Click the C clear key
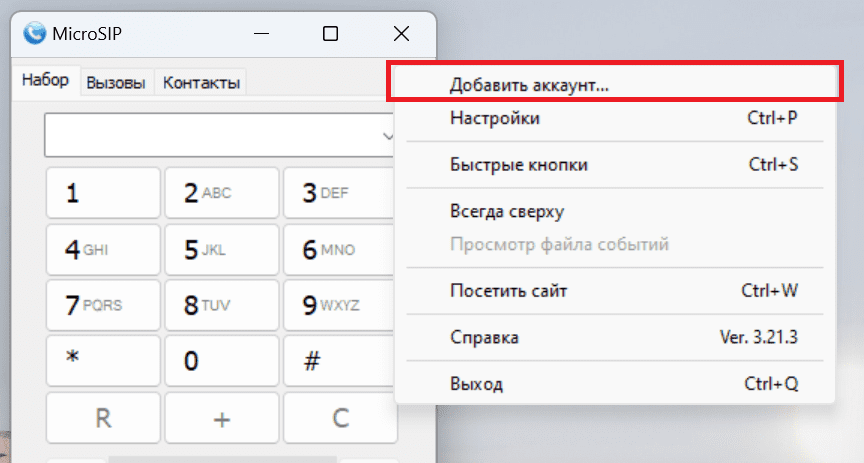The height and width of the screenshot is (463, 864). (340, 418)
